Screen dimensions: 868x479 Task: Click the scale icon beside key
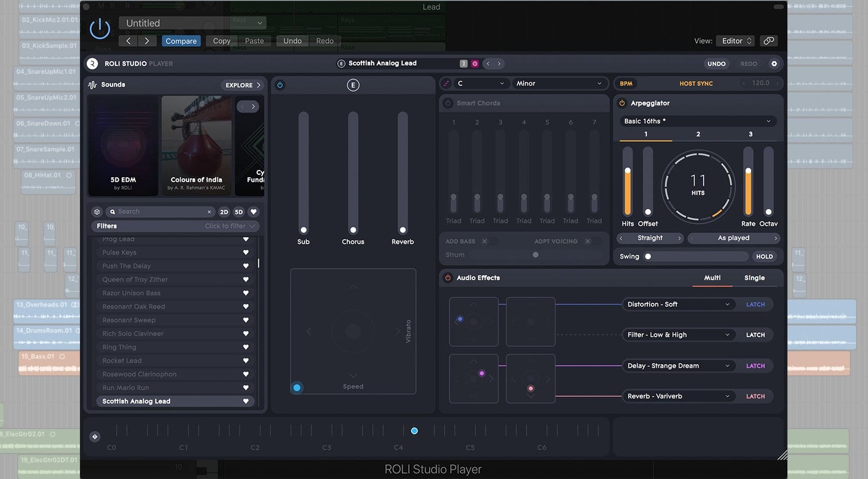tap(446, 83)
